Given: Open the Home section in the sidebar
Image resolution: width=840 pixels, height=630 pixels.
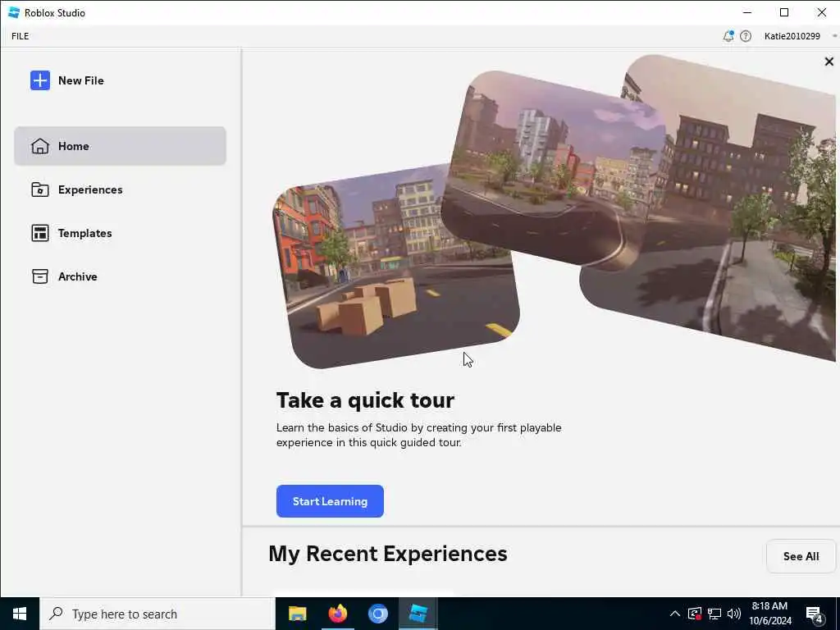Looking at the screenshot, I should 120,146.
